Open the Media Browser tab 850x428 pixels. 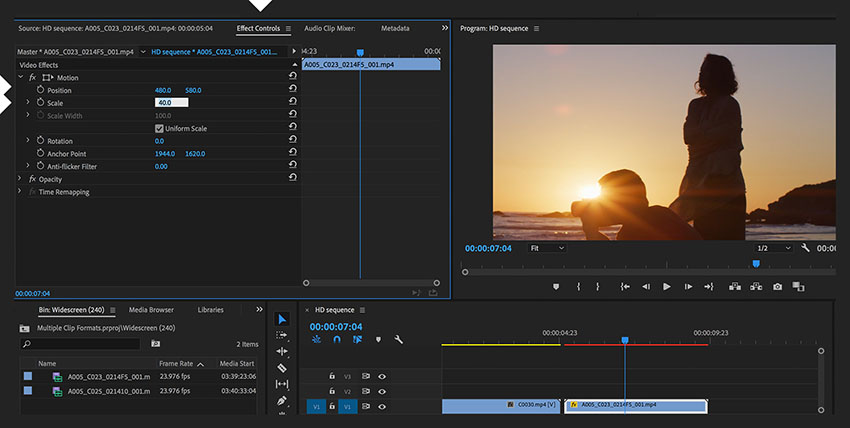pos(151,310)
